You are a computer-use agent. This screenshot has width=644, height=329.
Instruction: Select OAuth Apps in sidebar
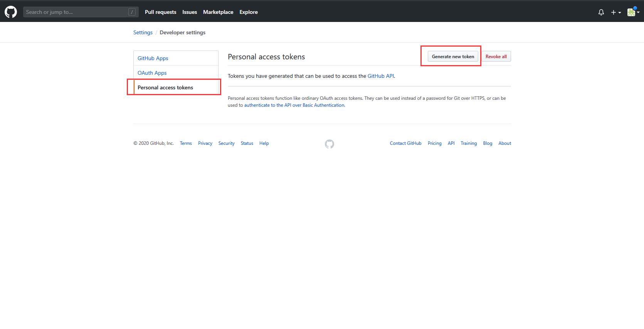[x=152, y=73]
